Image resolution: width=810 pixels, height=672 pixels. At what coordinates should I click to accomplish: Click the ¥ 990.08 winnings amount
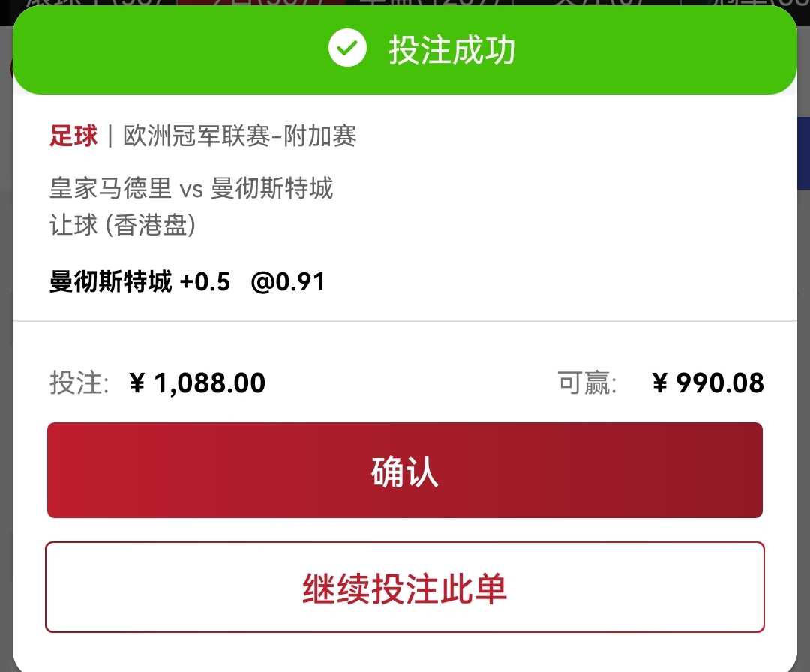coord(708,383)
